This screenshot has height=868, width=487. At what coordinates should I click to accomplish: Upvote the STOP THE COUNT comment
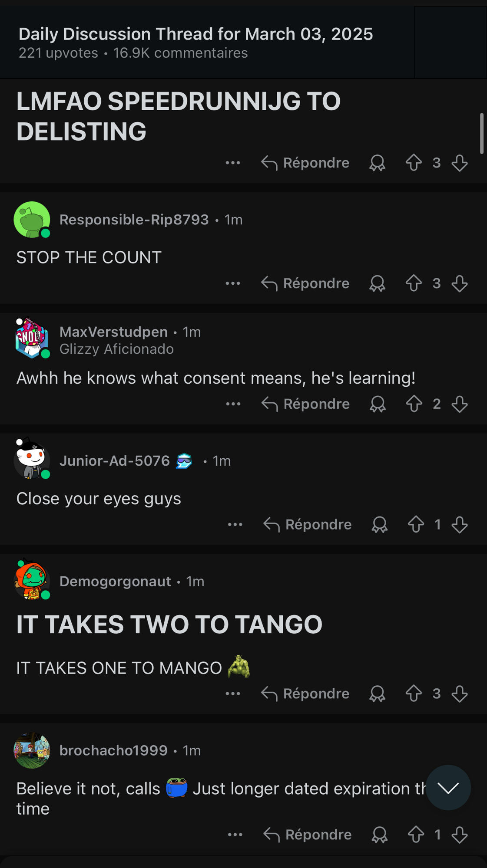[414, 283]
